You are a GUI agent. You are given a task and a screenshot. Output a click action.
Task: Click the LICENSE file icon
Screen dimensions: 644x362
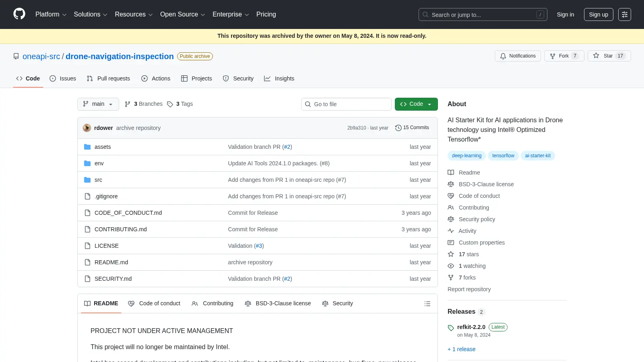click(87, 246)
